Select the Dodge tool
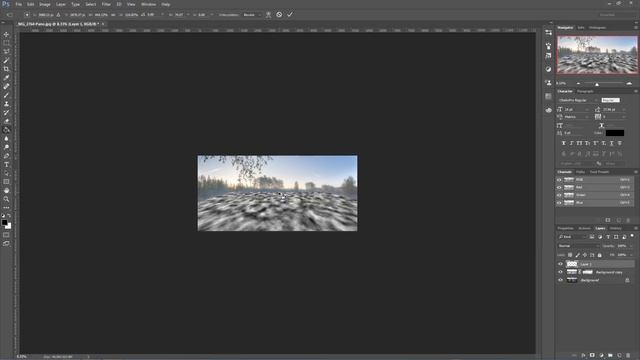The width and height of the screenshot is (640, 360). pos(6,147)
